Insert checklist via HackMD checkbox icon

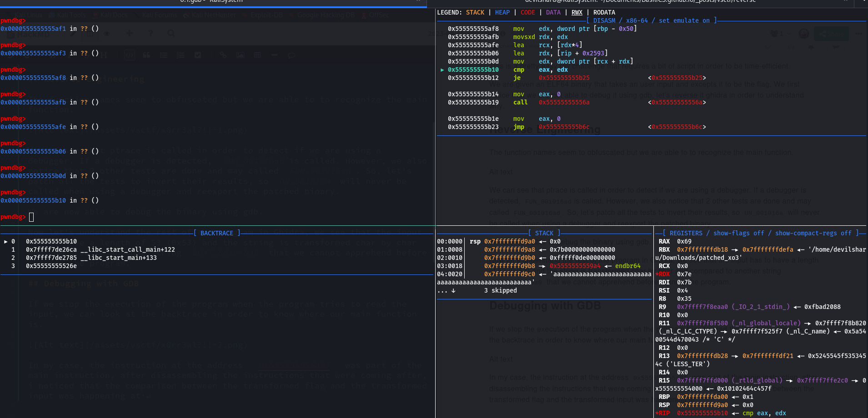[198, 55]
